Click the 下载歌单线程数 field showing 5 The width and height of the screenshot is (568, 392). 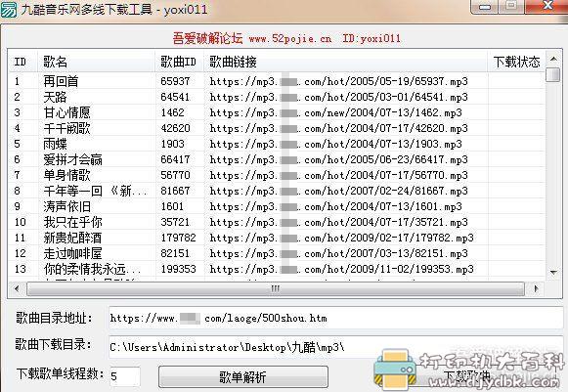[124, 376]
